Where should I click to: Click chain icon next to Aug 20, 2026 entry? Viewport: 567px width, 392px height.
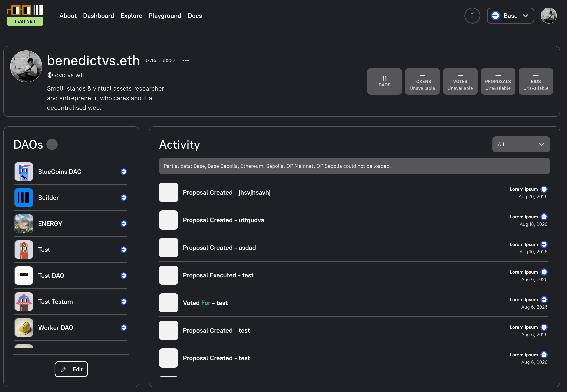[544, 189]
